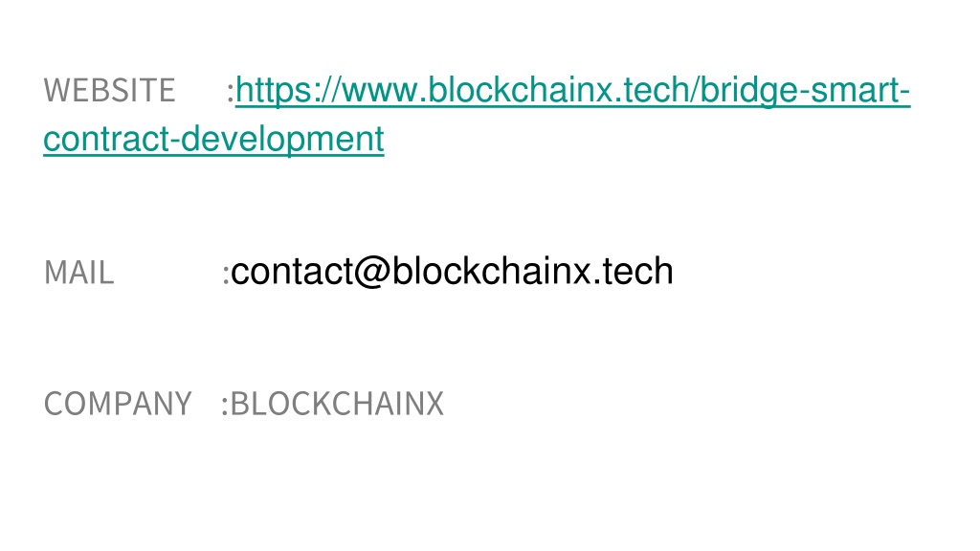Click the colon before the https link

click(x=230, y=92)
